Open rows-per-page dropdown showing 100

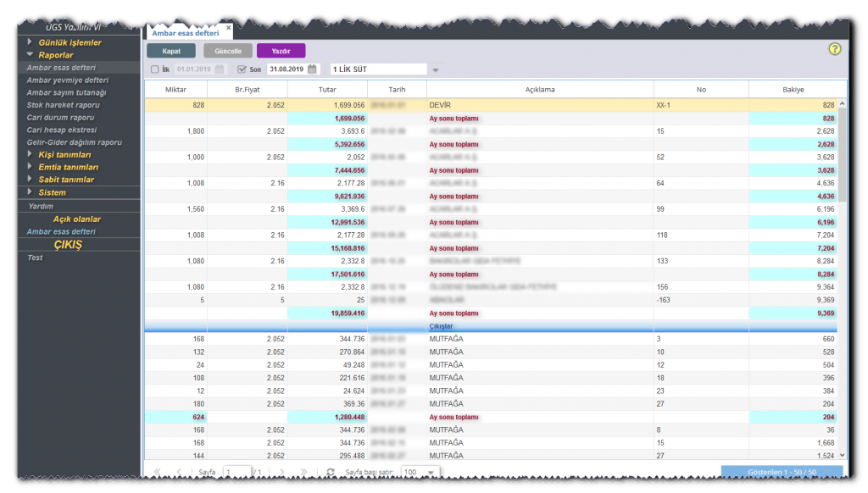click(x=430, y=472)
